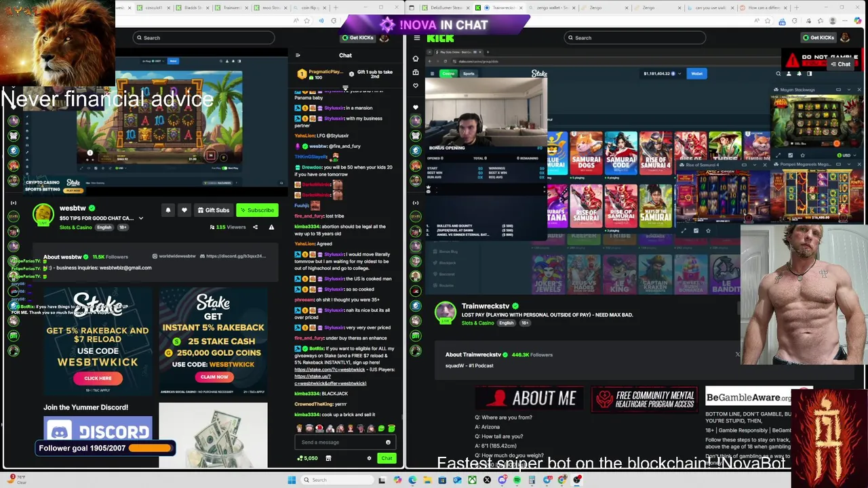
Task: Click the wesbtw channel avatar
Action: tap(43, 215)
